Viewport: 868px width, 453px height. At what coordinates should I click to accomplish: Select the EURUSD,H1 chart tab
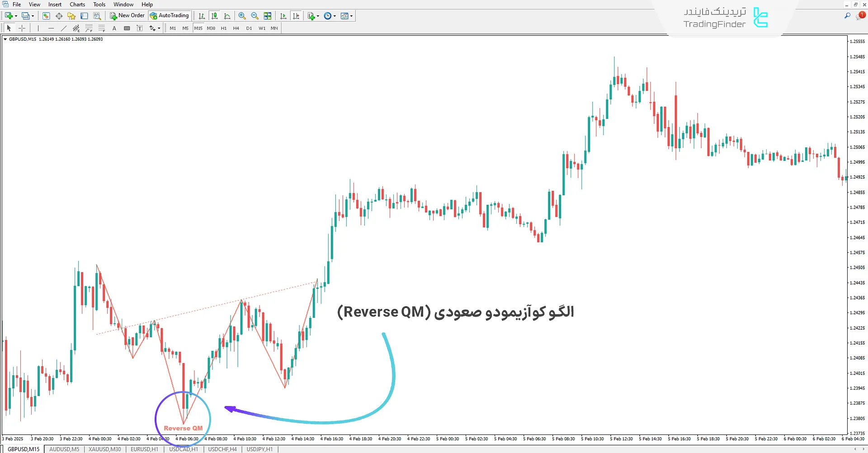point(144,449)
